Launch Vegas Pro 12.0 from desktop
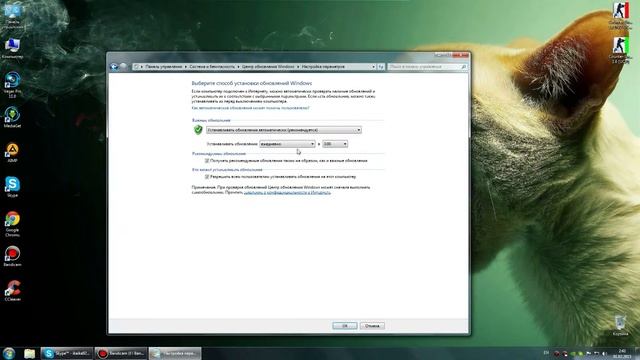 (12, 84)
